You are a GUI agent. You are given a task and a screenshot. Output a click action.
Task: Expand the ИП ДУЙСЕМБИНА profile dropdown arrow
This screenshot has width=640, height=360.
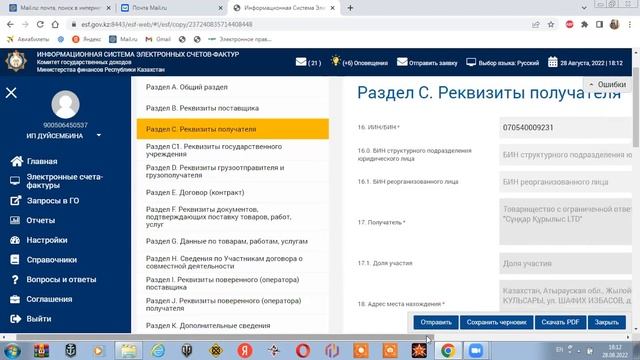99,135
